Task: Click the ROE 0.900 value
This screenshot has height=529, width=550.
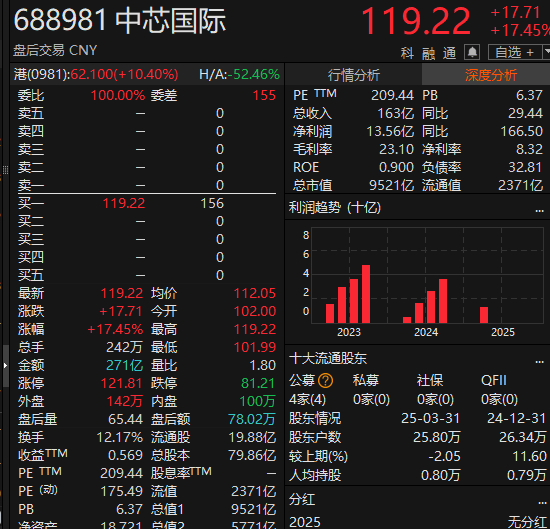Action: click(396, 167)
